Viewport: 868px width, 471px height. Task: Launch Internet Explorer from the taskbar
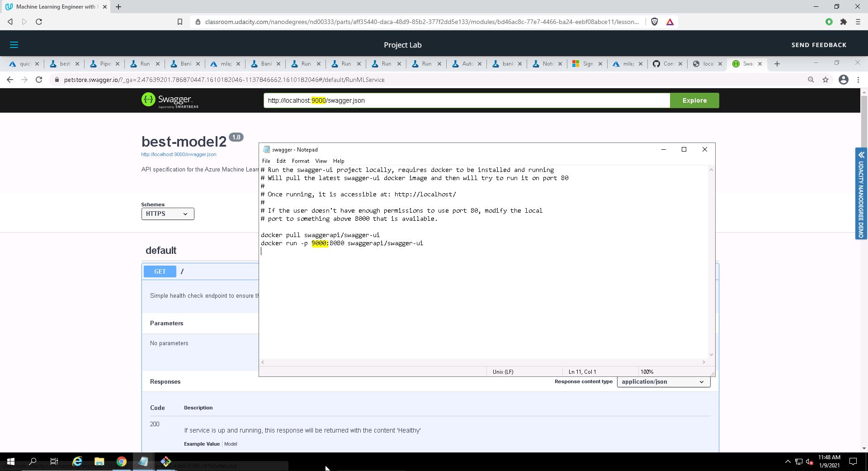coord(77,461)
